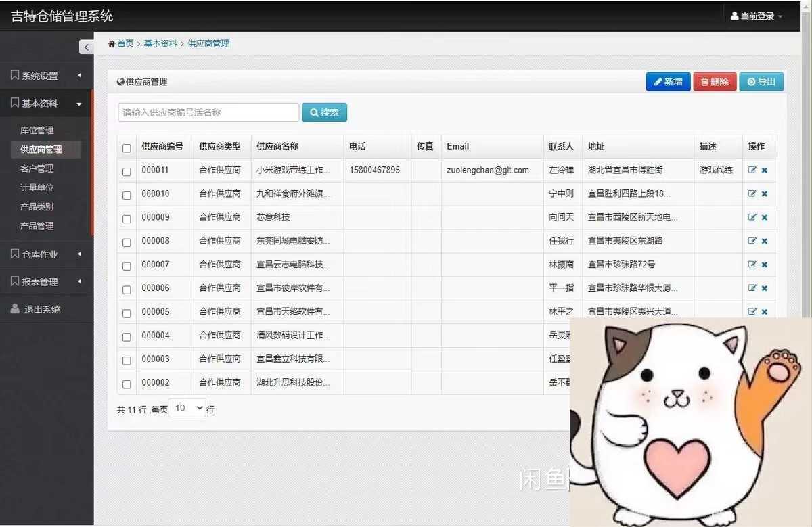Delete supplier 000011 with the x icon

point(765,170)
